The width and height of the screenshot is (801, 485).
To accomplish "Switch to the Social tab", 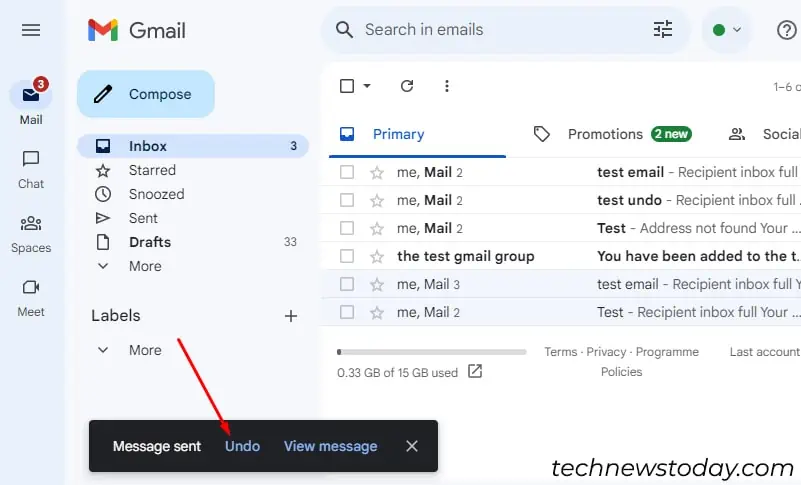I will click(764, 134).
